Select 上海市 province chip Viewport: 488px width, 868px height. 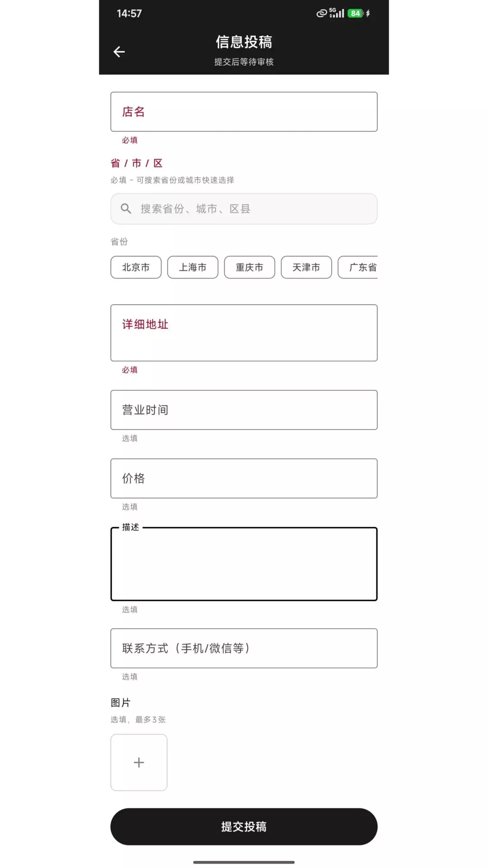[192, 267]
